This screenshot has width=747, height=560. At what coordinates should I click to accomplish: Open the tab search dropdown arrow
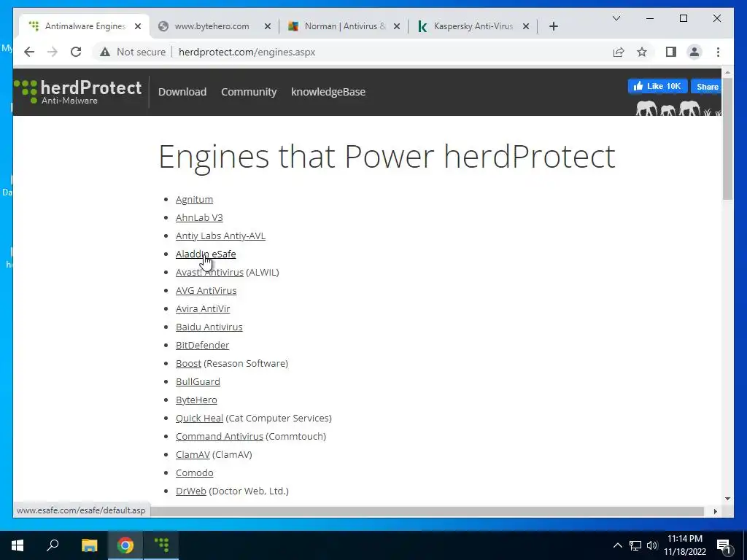[x=616, y=18]
